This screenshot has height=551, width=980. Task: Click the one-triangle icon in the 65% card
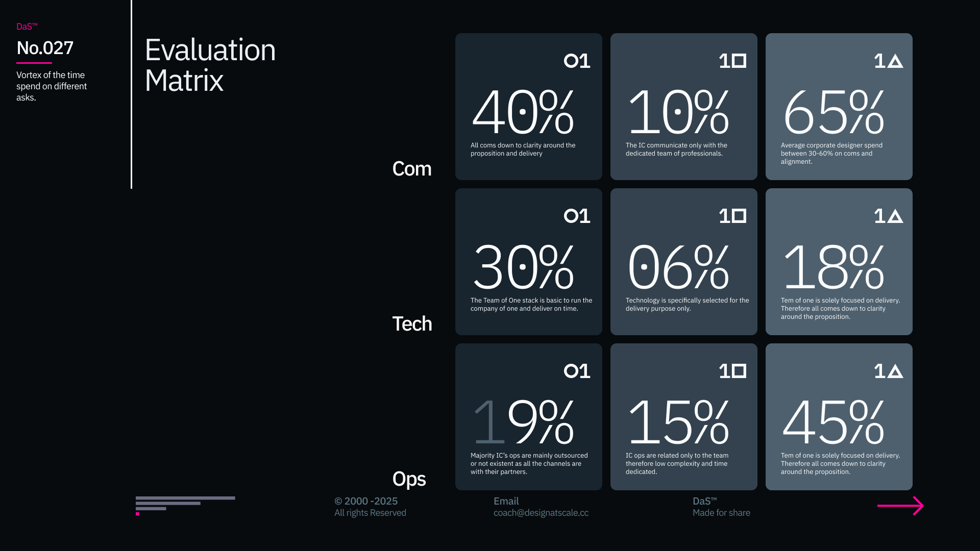click(888, 61)
